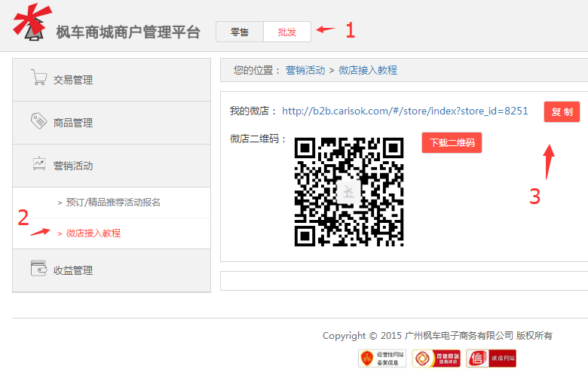Click the shopping cart icon beside 交易管理
Image resolution: width=588 pixels, height=375 pixels.
pos(38,77)
